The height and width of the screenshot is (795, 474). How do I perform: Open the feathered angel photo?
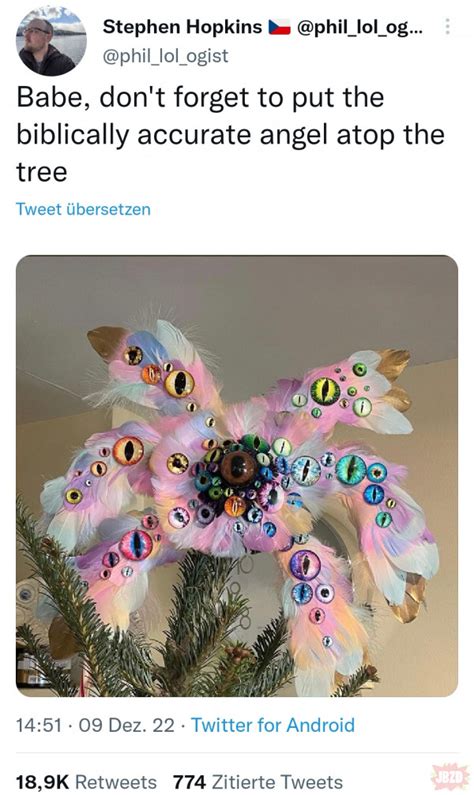click(x=237, y=476)
